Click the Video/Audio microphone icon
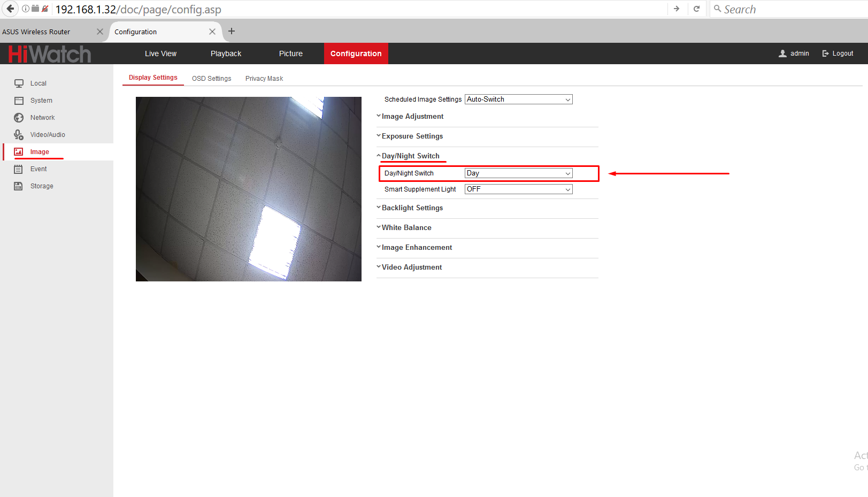The width and height of the screenshot is (868, 497). (19, 135)
